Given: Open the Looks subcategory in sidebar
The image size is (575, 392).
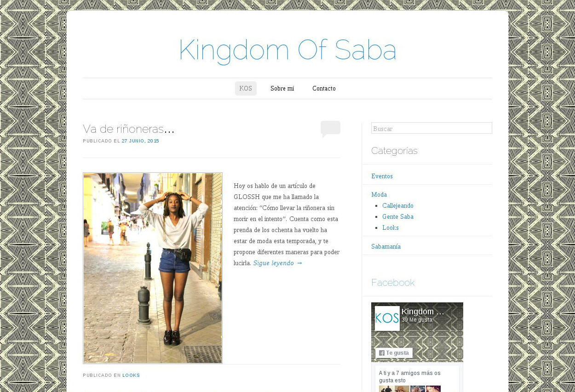Looking at the screenshot, I should 391,228.
